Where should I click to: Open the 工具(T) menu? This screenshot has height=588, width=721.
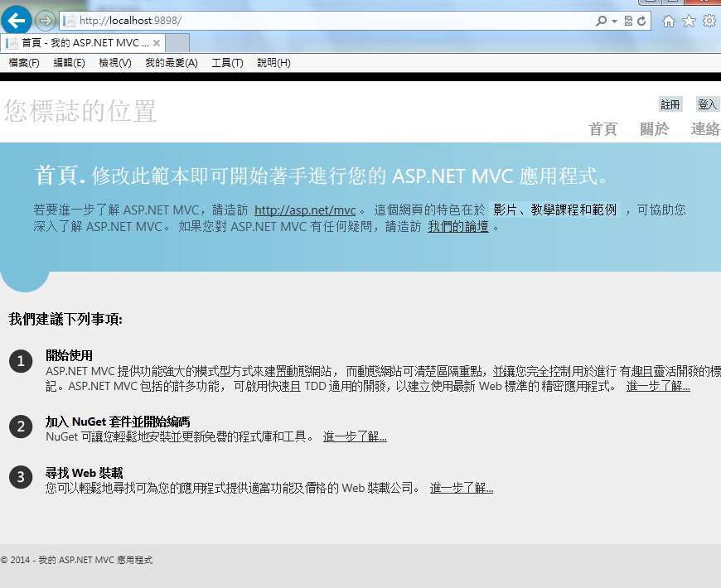[x=227, y=62]
